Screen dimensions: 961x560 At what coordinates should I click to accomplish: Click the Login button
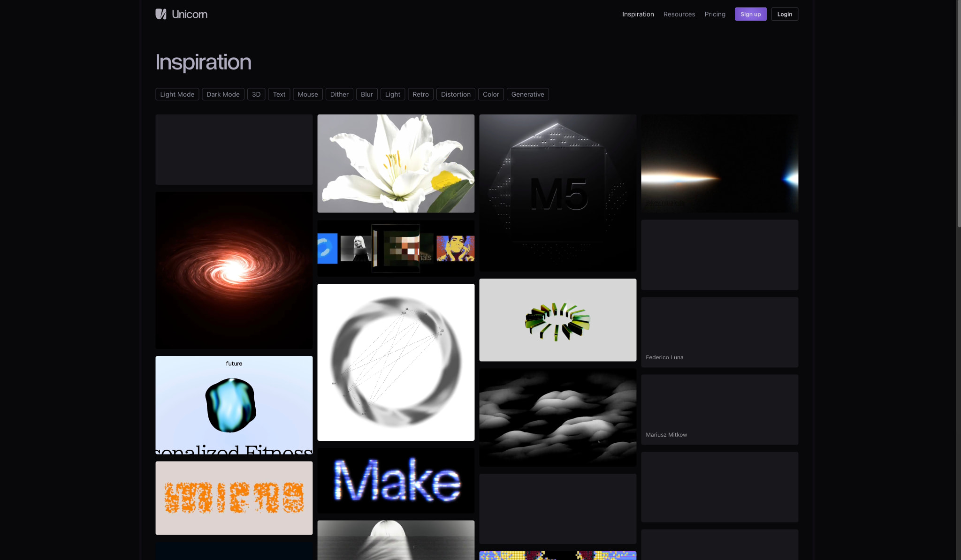coord(785,14)
